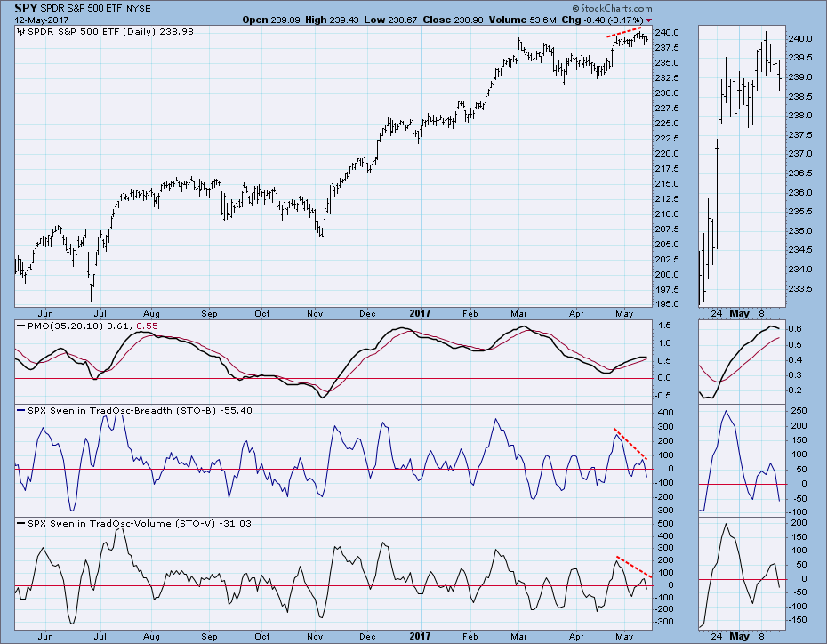Viewport: 827px width, 644px height.
Task: Click the copyright symbol by StockCharts.com
Action: click(575, 8)
